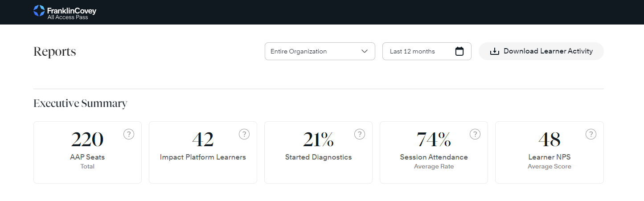Select the AAP Seats 220 card
644x201 pixels.
pyautogui.click(x=87, y=152)
